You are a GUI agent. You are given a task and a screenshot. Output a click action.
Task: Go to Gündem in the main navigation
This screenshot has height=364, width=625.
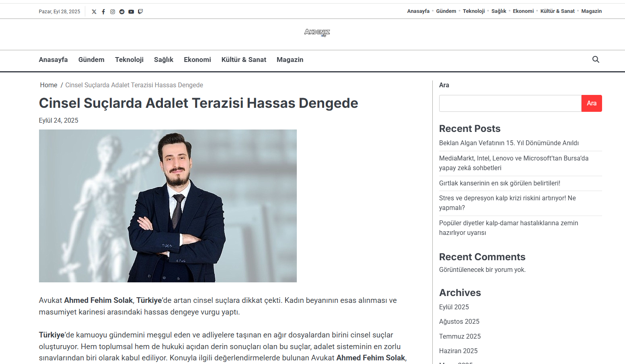point(91,60)
